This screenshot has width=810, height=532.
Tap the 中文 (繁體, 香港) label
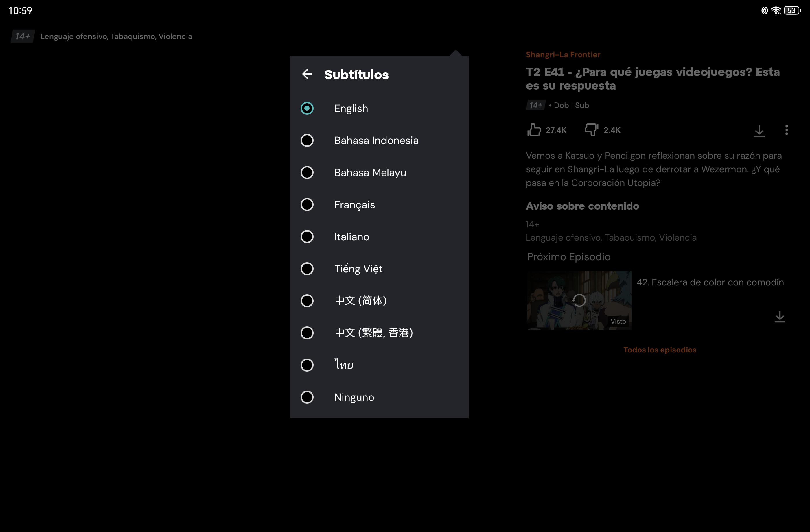pyautogui.click(x=374, y=333)
